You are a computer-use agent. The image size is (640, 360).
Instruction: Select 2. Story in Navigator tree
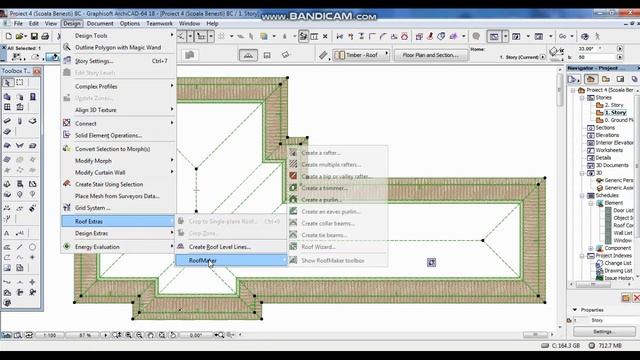tap(613, 105)
